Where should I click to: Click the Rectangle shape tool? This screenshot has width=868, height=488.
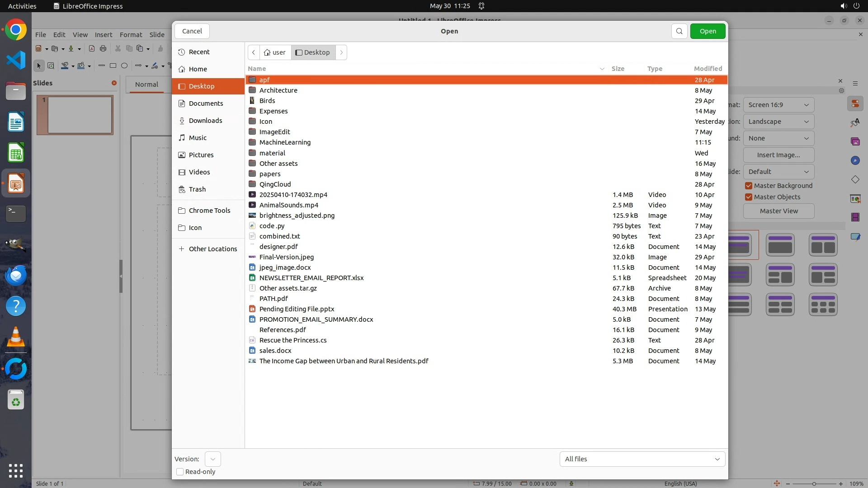(113, 66)
